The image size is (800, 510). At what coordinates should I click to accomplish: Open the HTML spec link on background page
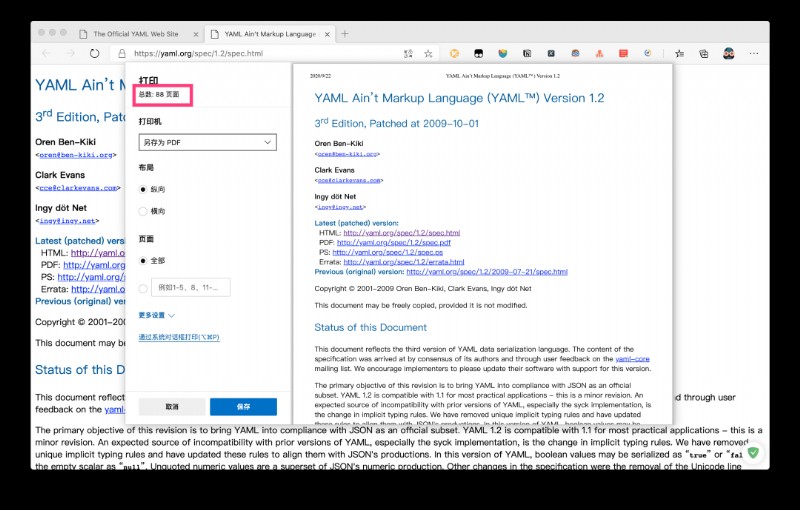98,253
